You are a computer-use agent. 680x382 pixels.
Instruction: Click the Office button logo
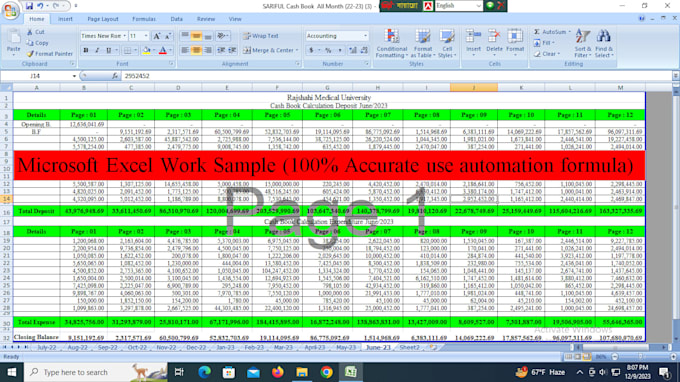[10, 10]
